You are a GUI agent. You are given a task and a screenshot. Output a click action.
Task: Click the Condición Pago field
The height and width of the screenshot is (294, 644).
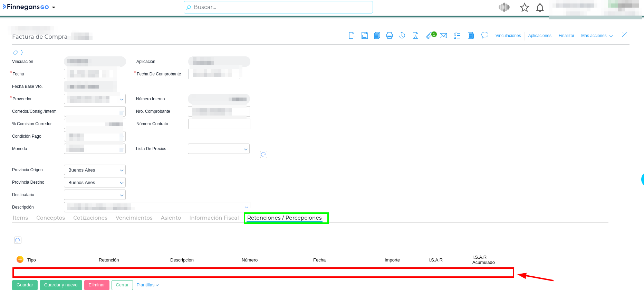[x=95, y=136]
